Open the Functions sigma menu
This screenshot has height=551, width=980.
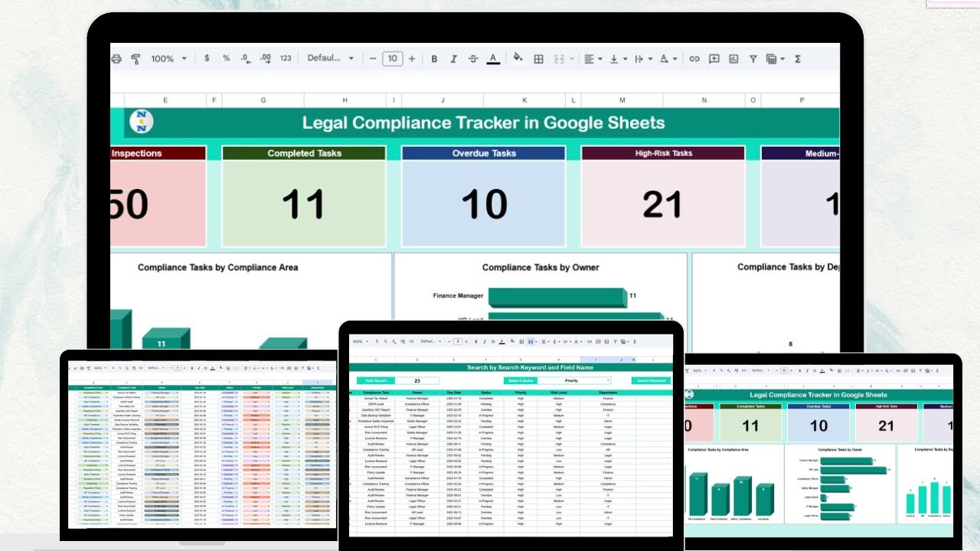(x=798, y=58)
